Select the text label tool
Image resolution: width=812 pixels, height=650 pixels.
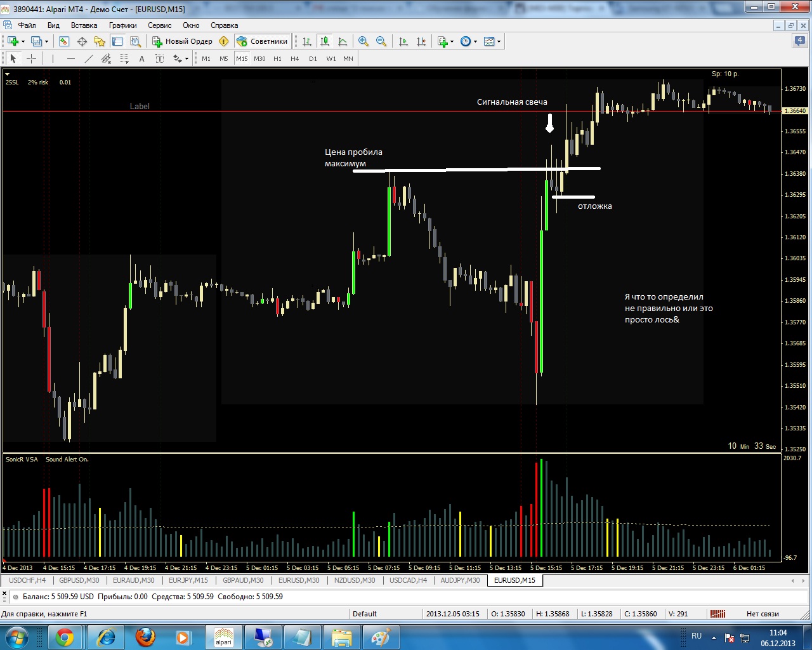point(159,58)
